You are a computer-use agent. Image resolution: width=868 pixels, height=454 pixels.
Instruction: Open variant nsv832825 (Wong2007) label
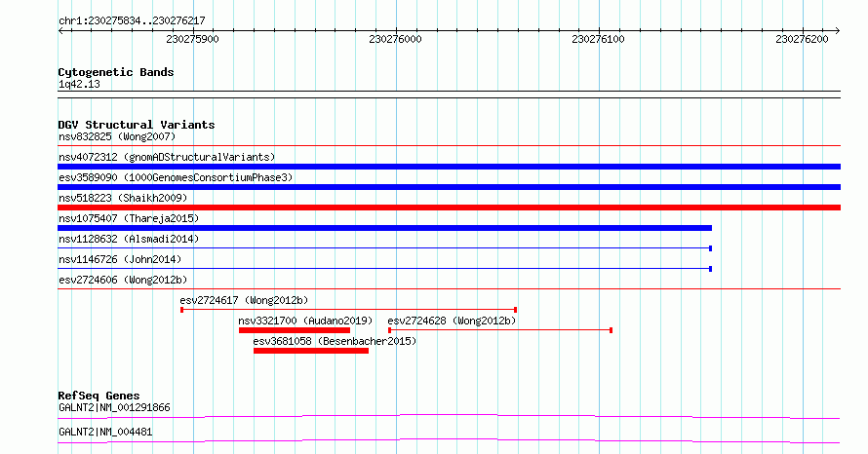[x=117, y=136]
